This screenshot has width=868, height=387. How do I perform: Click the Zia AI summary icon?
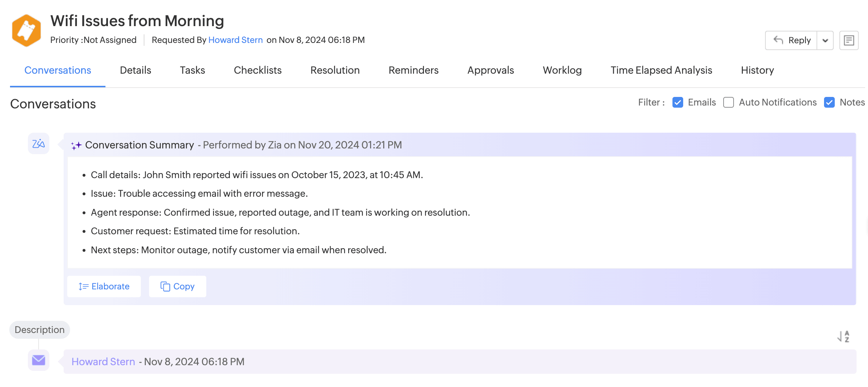(x=39, y=144)
